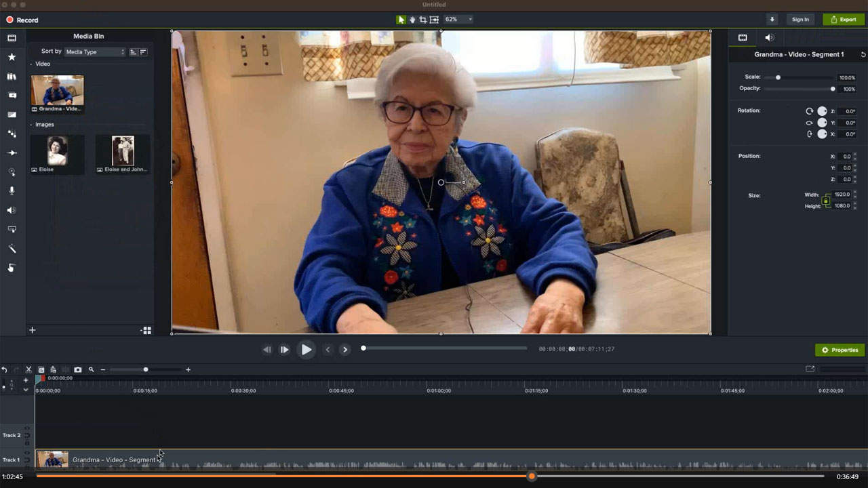This screenshot has height=488, width=868.
Task: Open the Sort by Media Type dropdown
Action: [x=95, y=52]
